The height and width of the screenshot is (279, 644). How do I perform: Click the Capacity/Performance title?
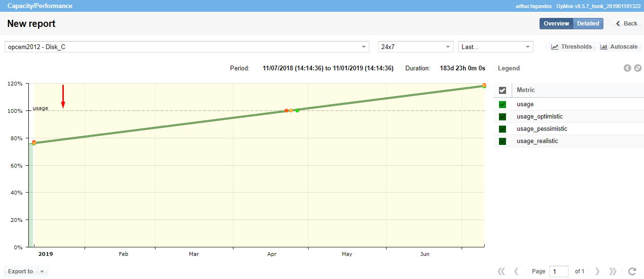[x=40, y=6]
